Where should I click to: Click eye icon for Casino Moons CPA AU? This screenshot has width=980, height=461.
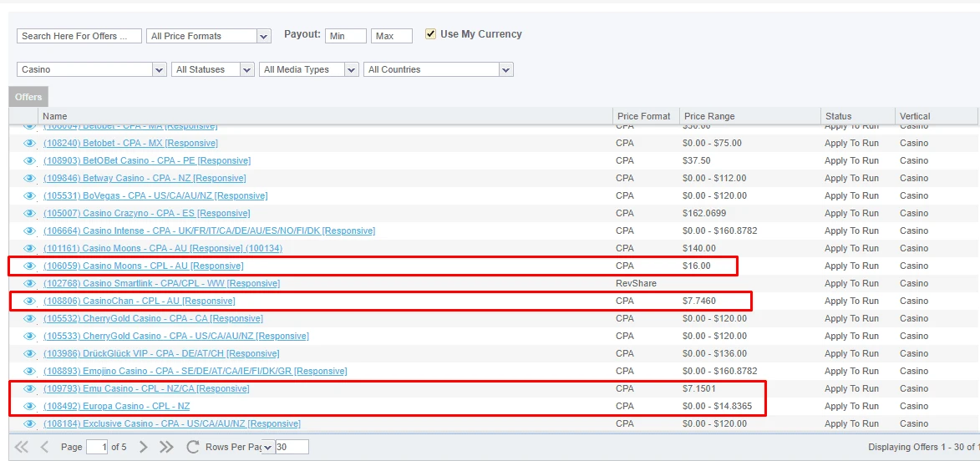[x=29, y=248]
